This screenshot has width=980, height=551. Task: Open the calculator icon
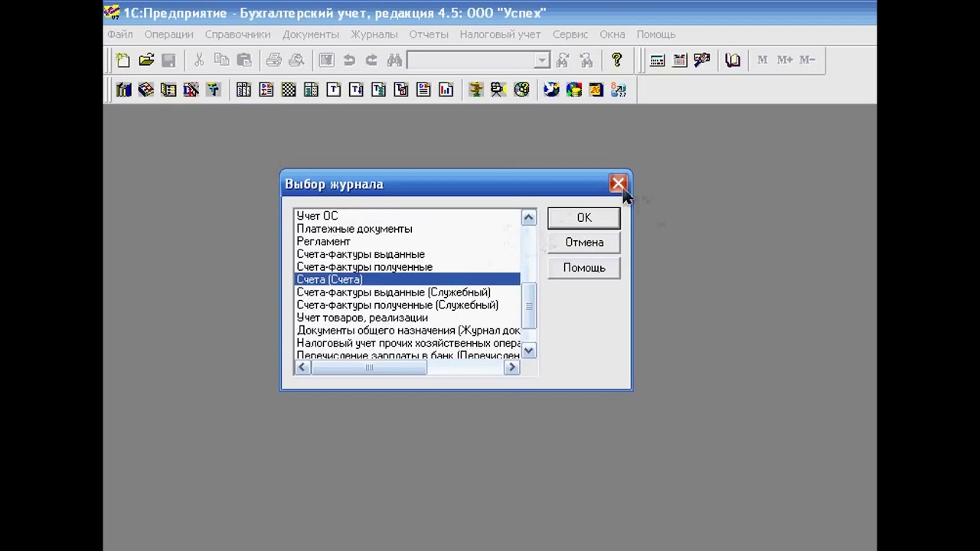coord(657,60)
